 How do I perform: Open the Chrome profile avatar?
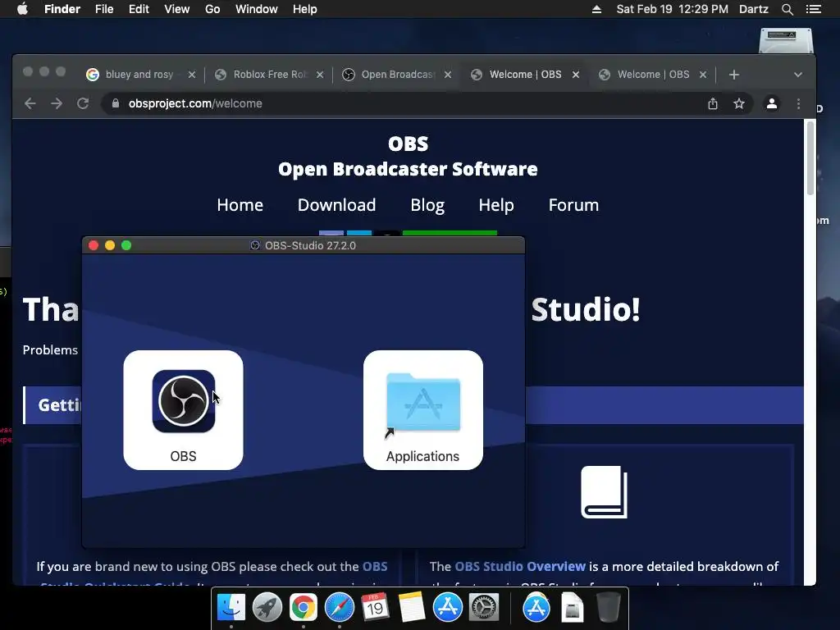click(771, 103)
